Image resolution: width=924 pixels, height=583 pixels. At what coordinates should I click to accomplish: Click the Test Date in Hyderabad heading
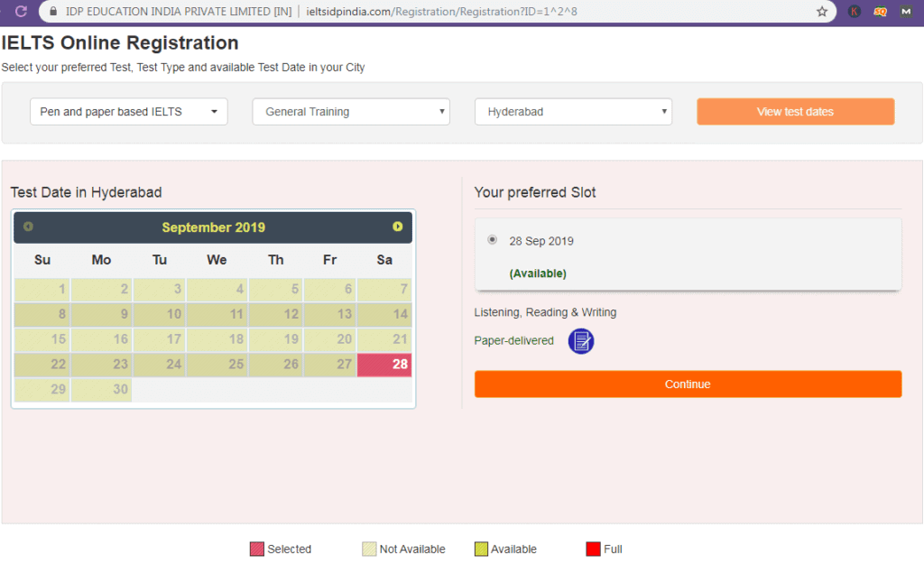86,193
